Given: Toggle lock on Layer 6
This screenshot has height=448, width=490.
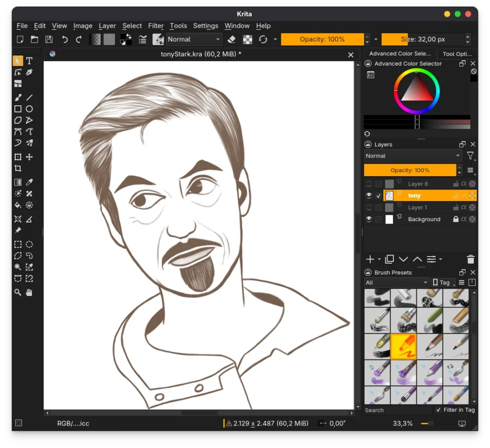Looking at the screenshot, I should (456, 184).
